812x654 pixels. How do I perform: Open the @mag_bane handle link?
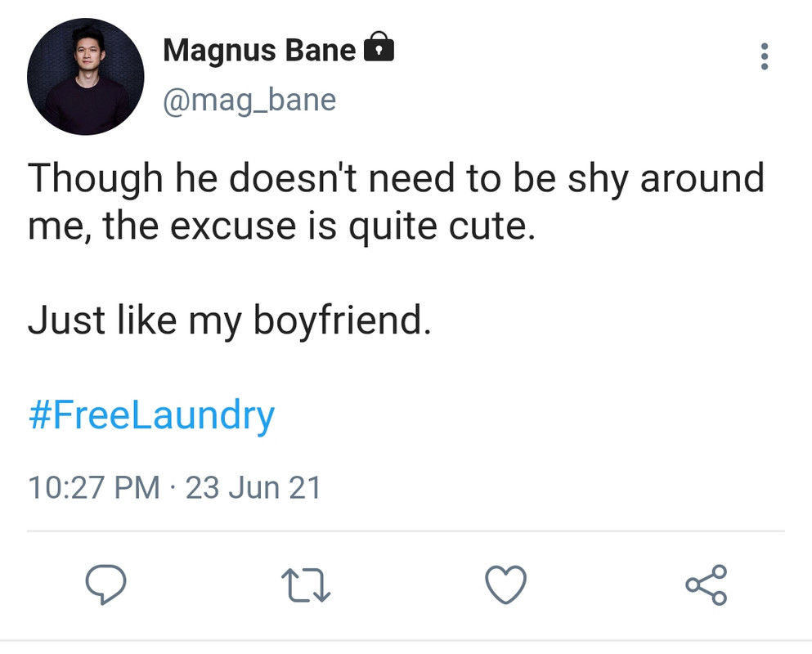coord(249,100)
